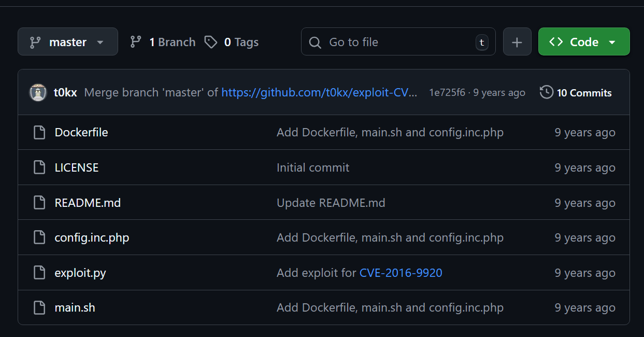The width and height of the screenshot is (644, 337).
Task: Click the t0kx username link
Action: pyautogui.click(x=65, y=93)
